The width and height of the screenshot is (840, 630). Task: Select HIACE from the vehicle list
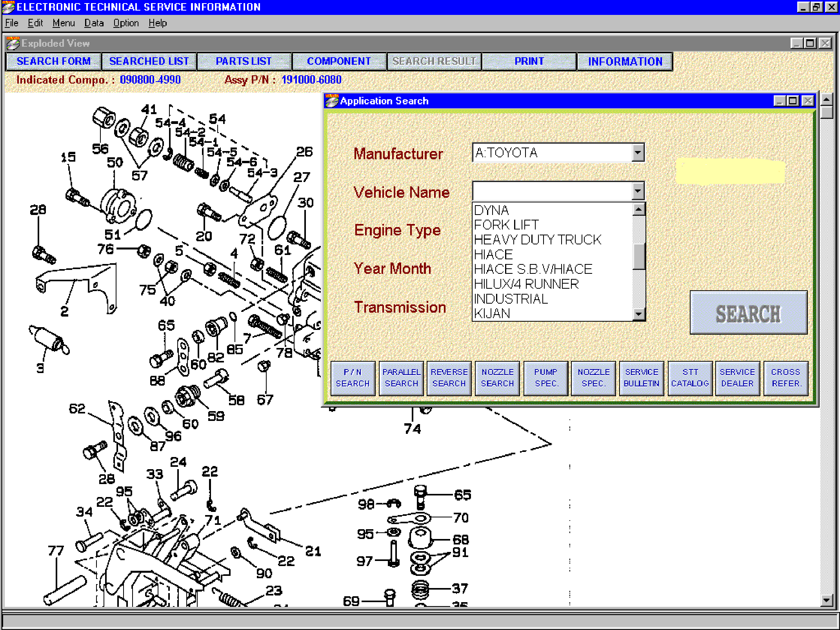click(x=493, y=255)
